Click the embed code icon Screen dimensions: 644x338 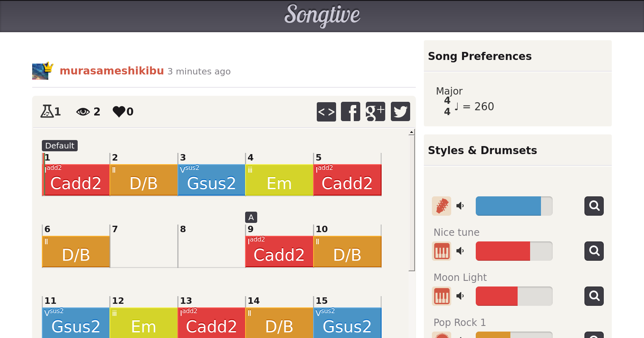pyautogui.click(x=326, y=111)
